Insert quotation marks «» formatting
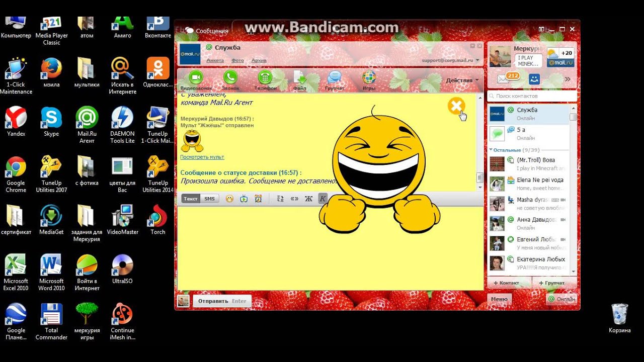This screenshot has width=644, height=362. click(x=295, y=199)
